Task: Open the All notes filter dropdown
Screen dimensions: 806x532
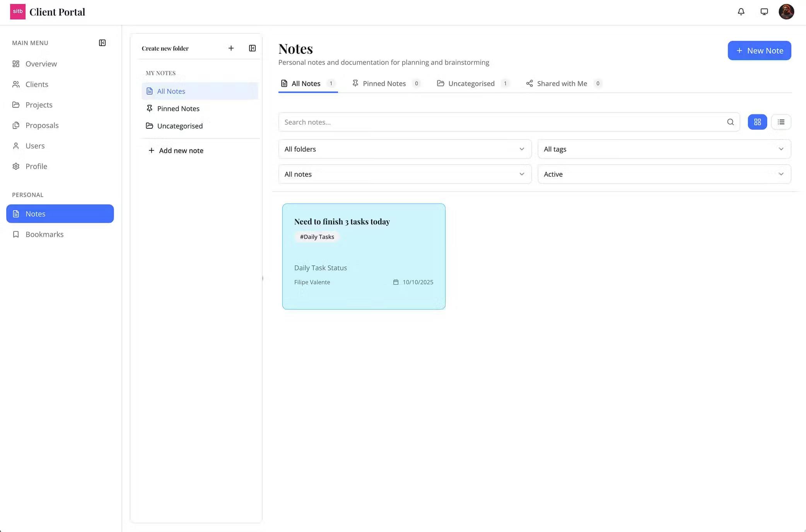Action: pyautogui.click(x=405, y=174)
